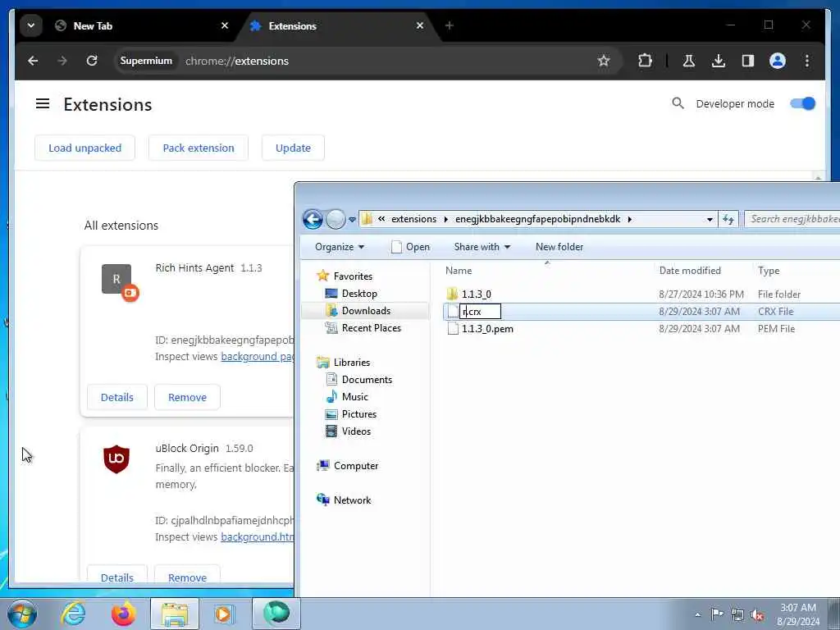
Task: Open the address bar history dropdown
Action: pyautogui.click(x=710, y=220)
